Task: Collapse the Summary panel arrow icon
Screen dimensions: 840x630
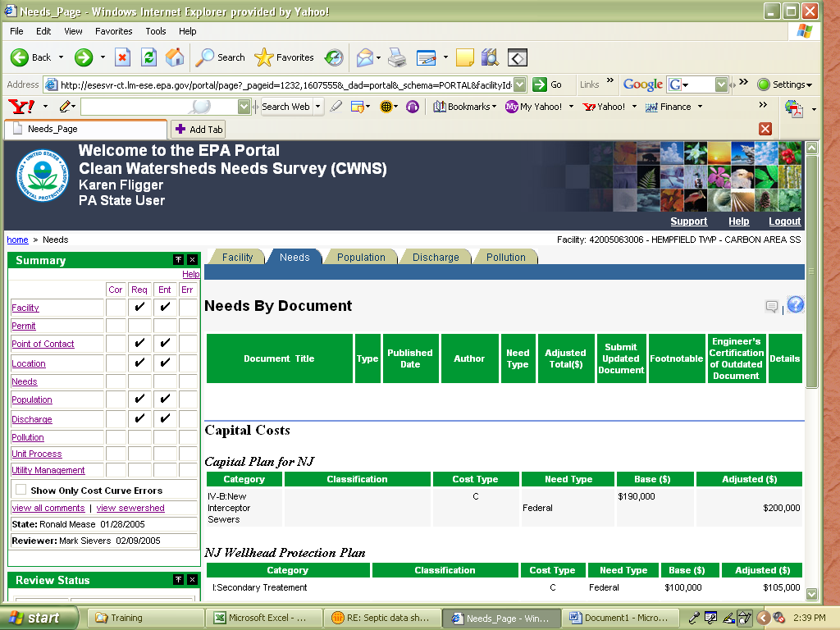Action: (178, 260)
